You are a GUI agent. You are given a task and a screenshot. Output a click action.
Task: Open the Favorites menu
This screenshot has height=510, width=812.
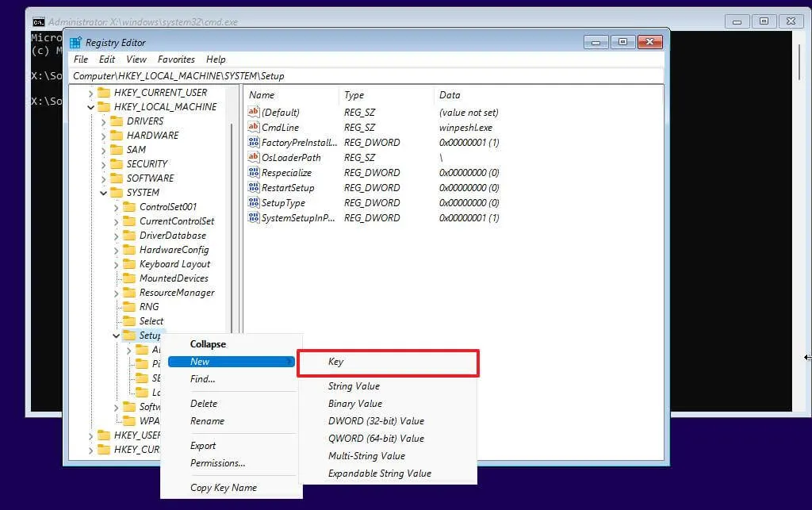(176, 59)
